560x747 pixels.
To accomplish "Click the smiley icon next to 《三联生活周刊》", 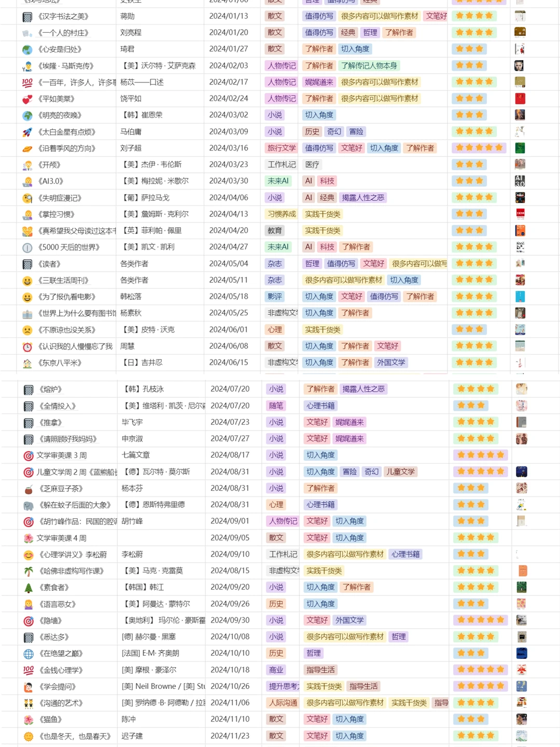I will pos(27,280).
